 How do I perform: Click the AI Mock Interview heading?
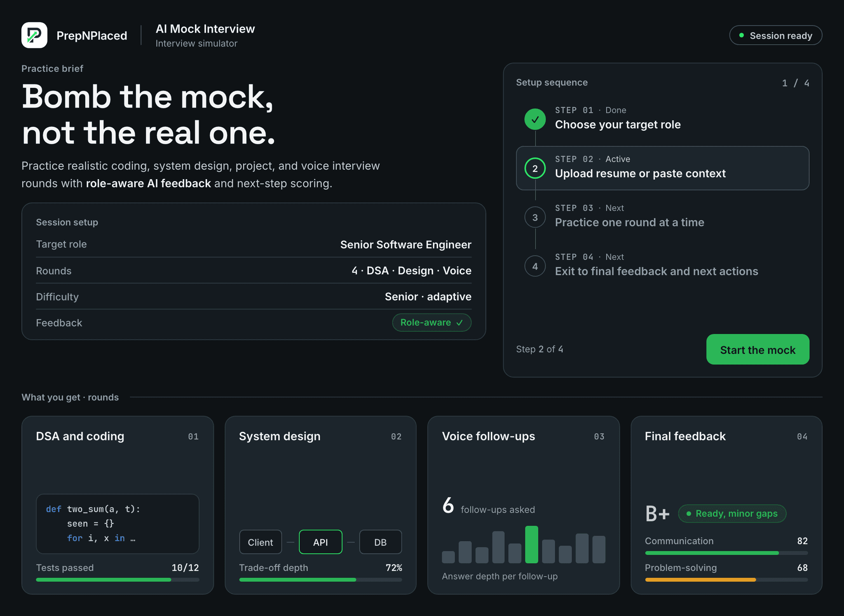pos(205,29)
